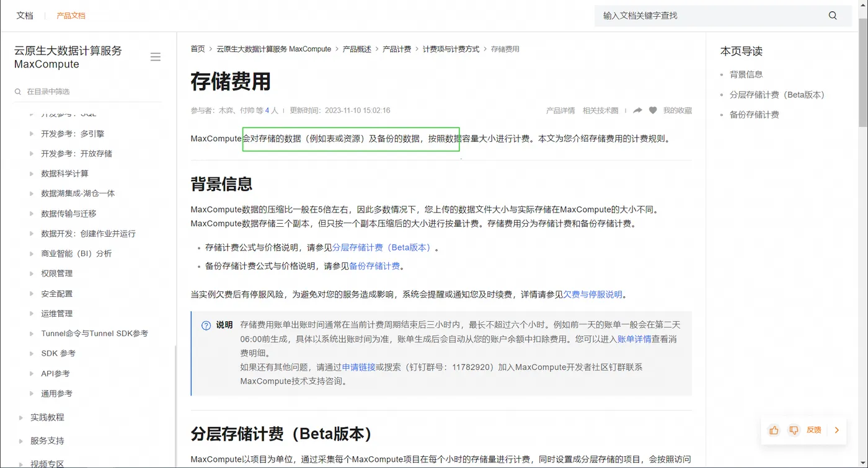Jump to 背景信息 in page navigation
This screenshot has width=868, height=468.
point(746,74)
